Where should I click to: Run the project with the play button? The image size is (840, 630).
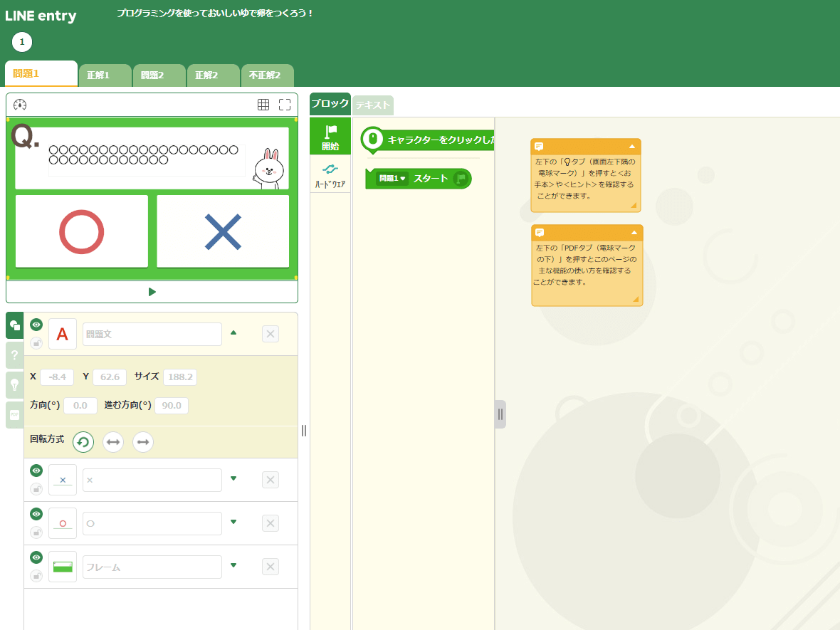click(x=152, y=292)
